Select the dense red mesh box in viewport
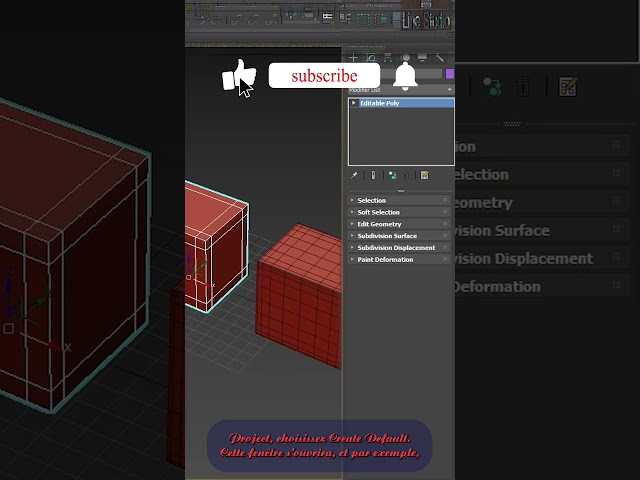Image resolution: width=640 pixels, height=480 pixels. tap(299, 296)
